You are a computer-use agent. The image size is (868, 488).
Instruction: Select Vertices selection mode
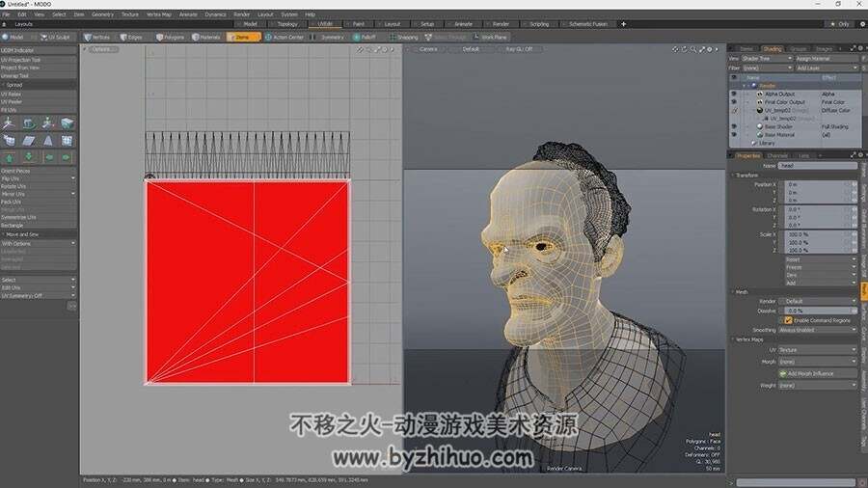click(x=96, y=37)
